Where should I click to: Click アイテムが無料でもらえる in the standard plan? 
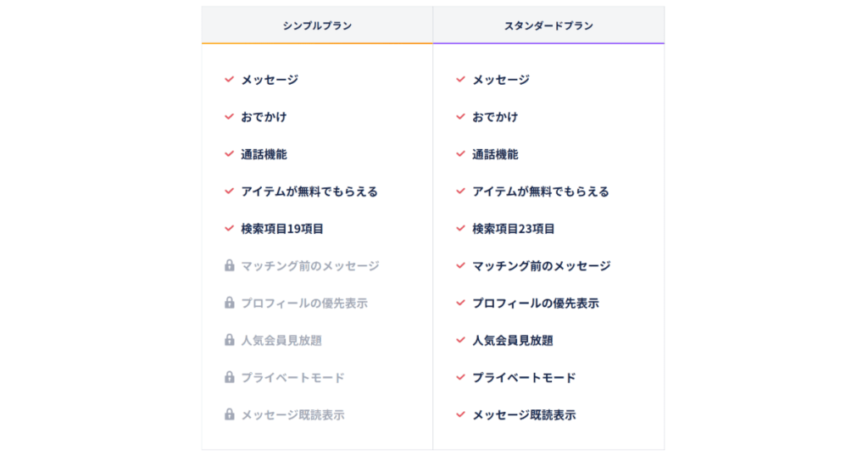pyautogui.click(x=540, y=192)
